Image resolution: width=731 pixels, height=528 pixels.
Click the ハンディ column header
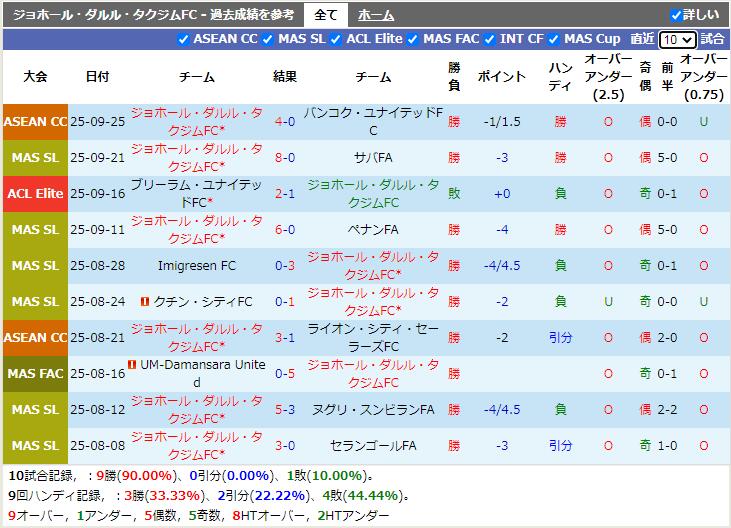560,76
